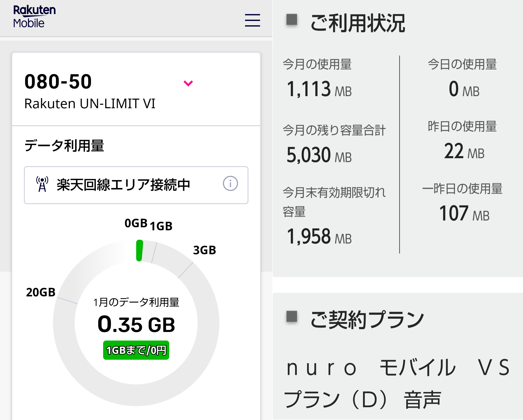523x420 pixels.
Task: Click the 今日の使用量 0 MB value
Action: point(464,89)
